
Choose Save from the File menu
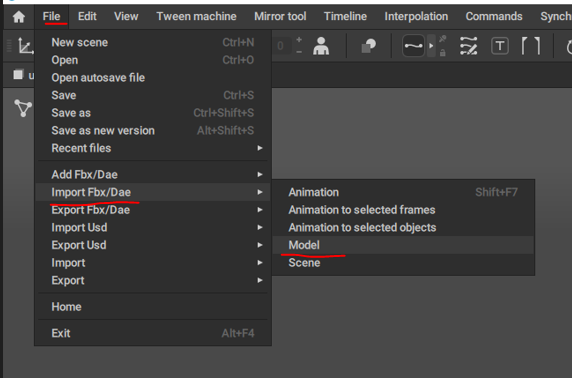153,95
